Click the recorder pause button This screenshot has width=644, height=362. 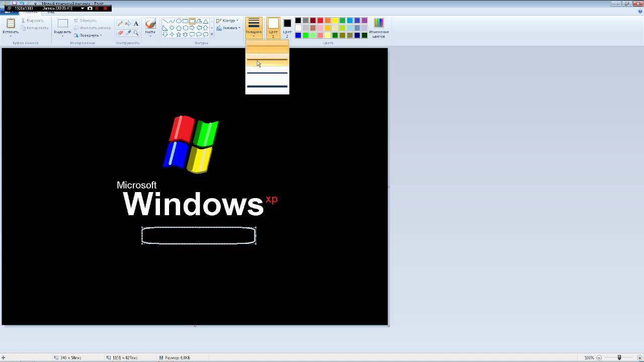click(x=97, y=9)
